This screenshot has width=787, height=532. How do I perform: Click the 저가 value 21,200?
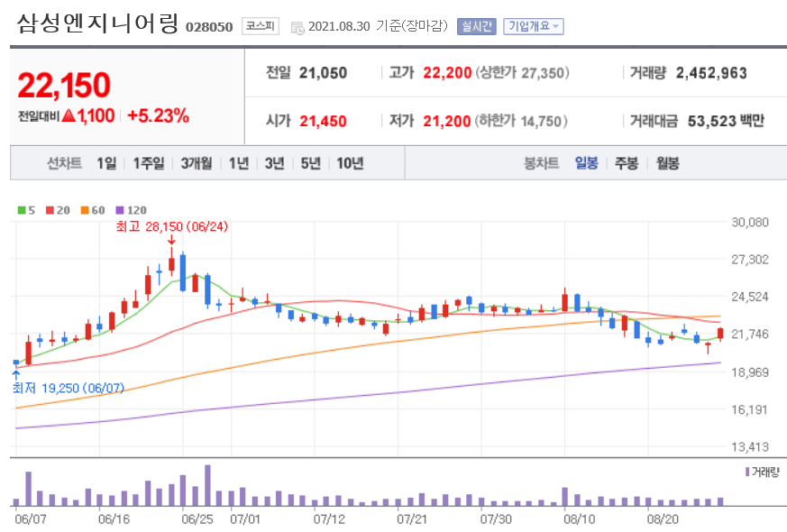point(447,121)
